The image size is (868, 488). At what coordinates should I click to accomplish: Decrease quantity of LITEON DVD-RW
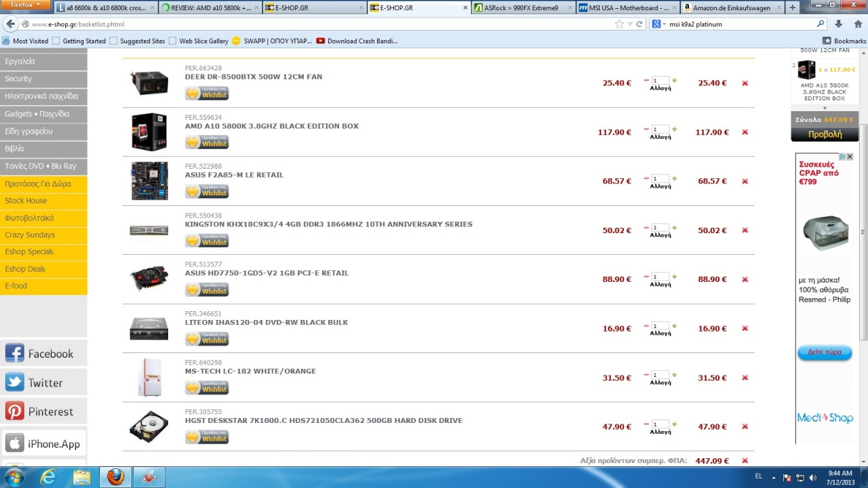pos(646,325)
